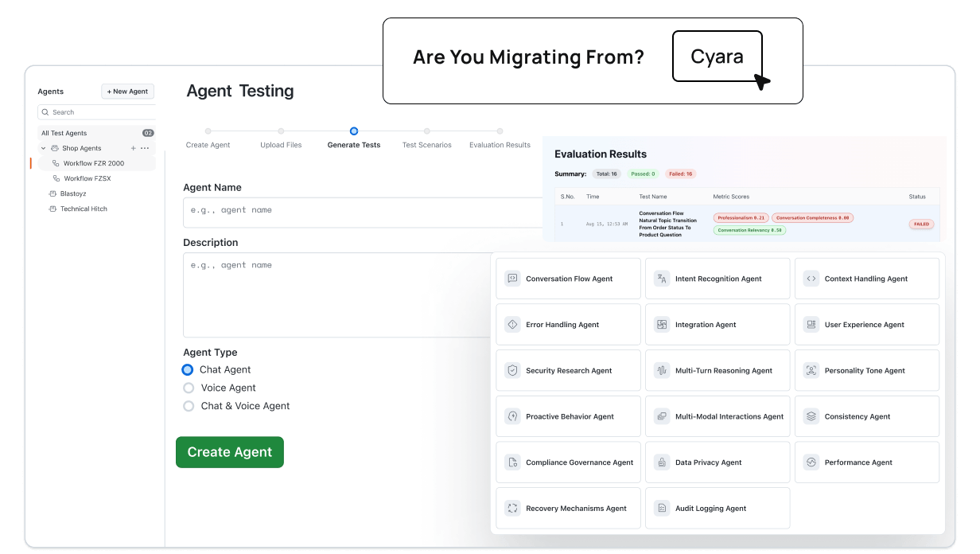
Task: Click the Blastoyz agent icon
Action: pos(52,193)
